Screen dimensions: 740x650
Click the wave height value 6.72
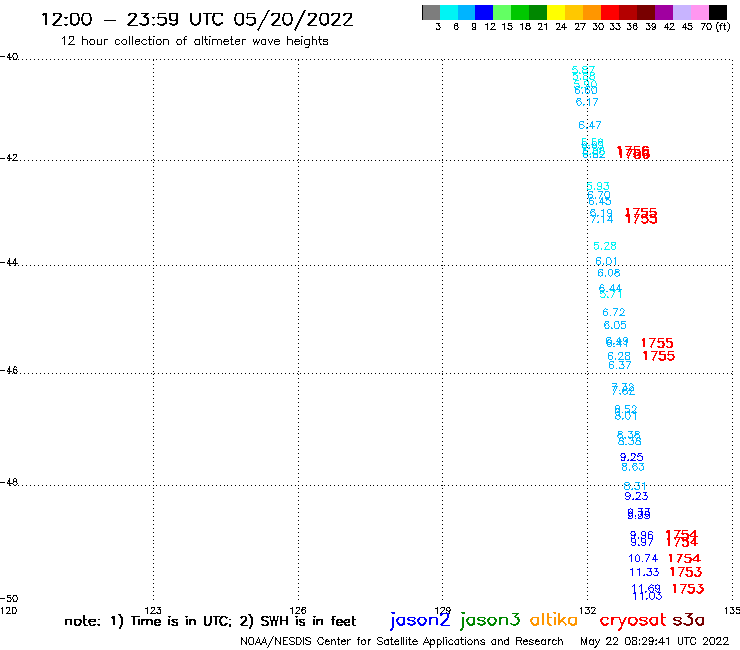click(614, 312)
